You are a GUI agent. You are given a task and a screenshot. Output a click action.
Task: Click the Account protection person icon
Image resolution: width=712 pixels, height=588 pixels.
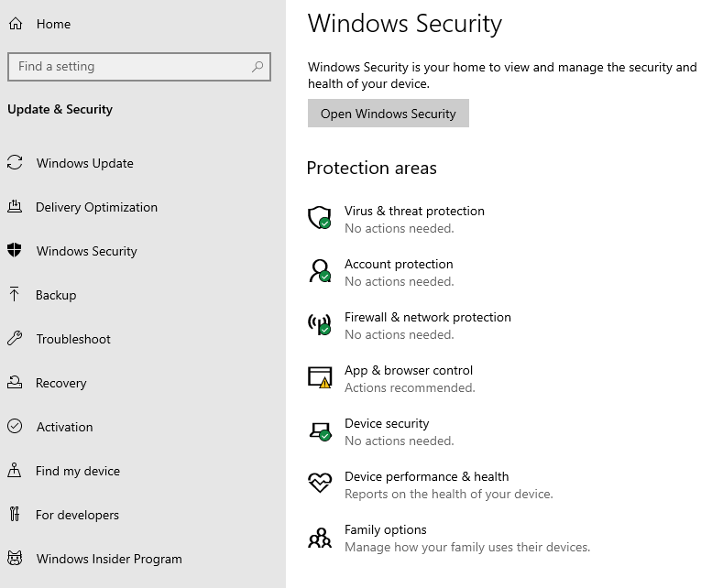(x=320, y=271)
